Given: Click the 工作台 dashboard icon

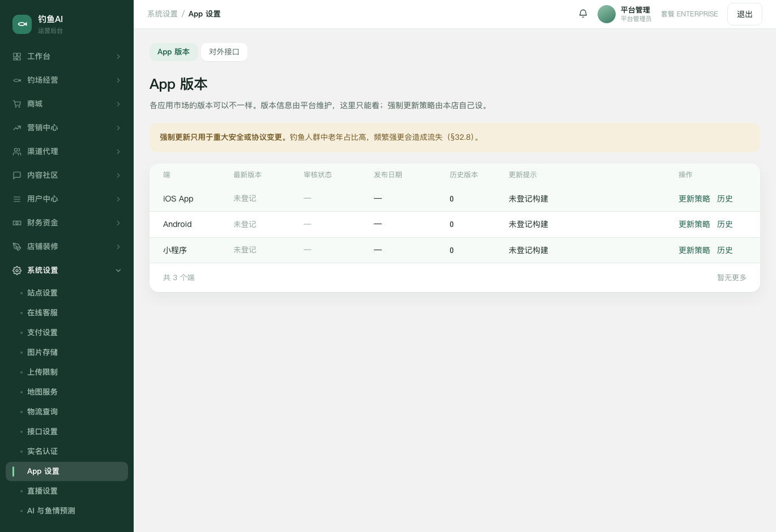Looking at the screenshot, I should (17, 57).
